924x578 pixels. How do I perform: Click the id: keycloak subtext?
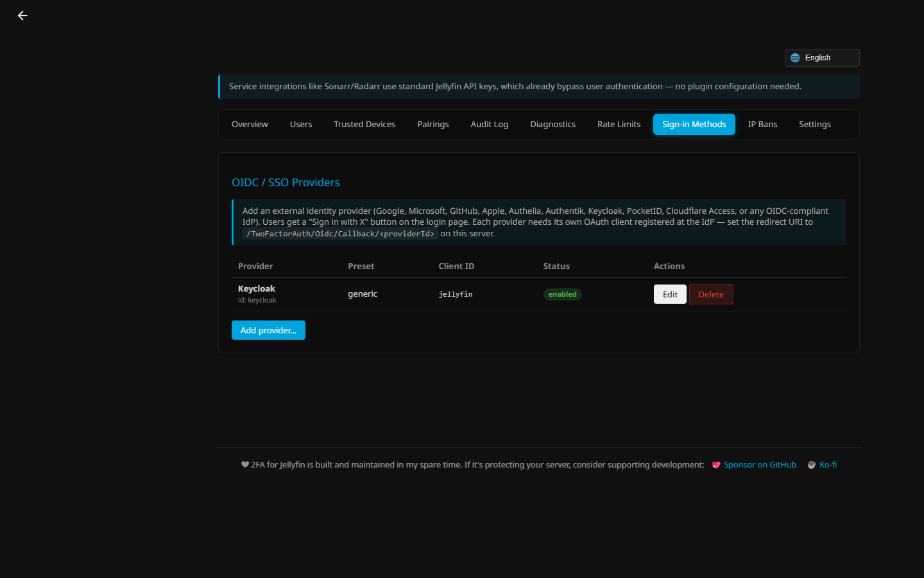[x=257, y=300]
